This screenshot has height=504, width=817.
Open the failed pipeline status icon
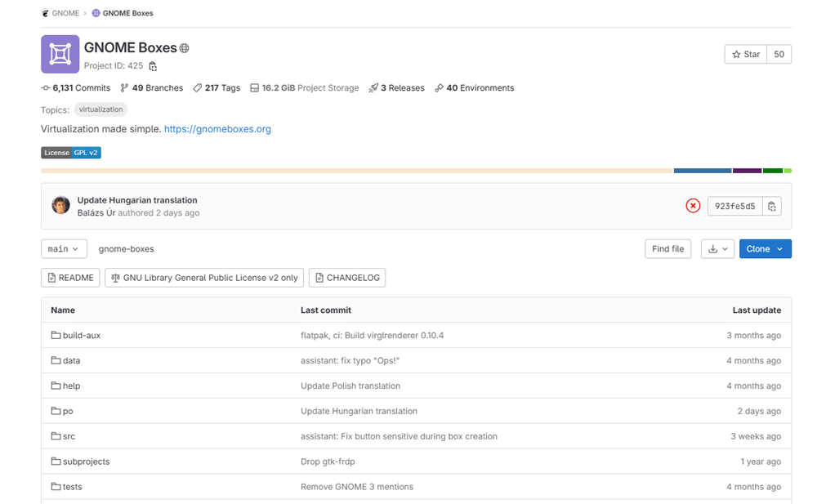[693, 206]
